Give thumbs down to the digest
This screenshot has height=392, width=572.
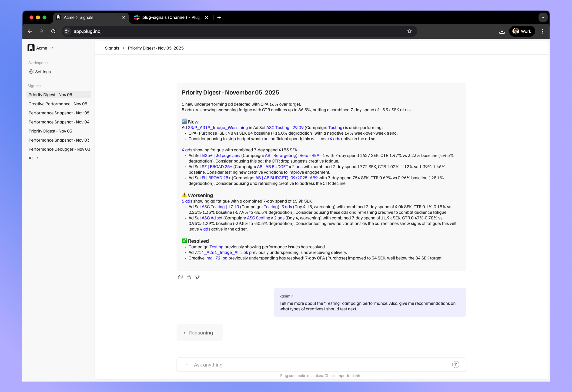click(x=197, y=277)
